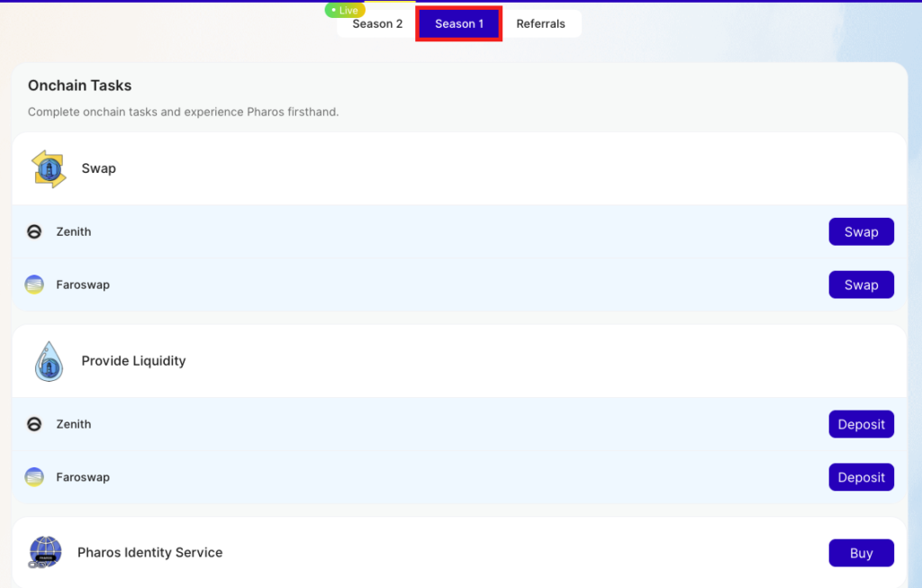Click the Zenith logo under Provide Liquidity
This screenshot has width=922, height=588.
[34, 424]
